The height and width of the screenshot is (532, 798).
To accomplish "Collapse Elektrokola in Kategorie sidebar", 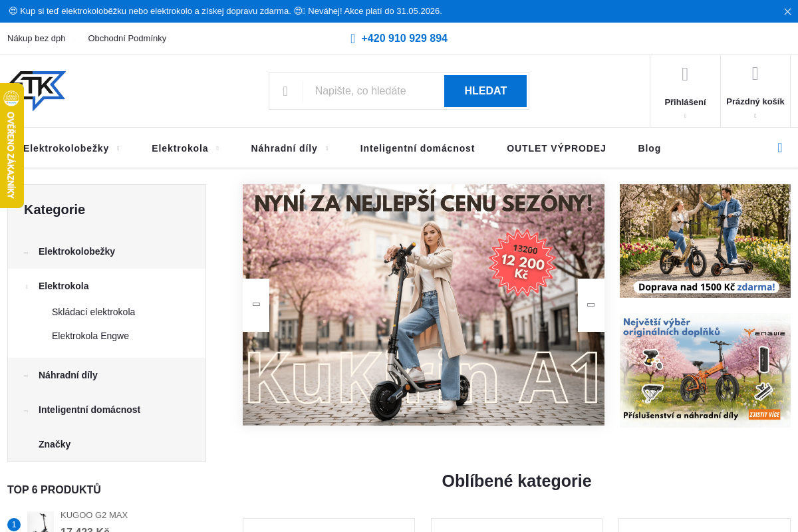I will pos(26,287).
